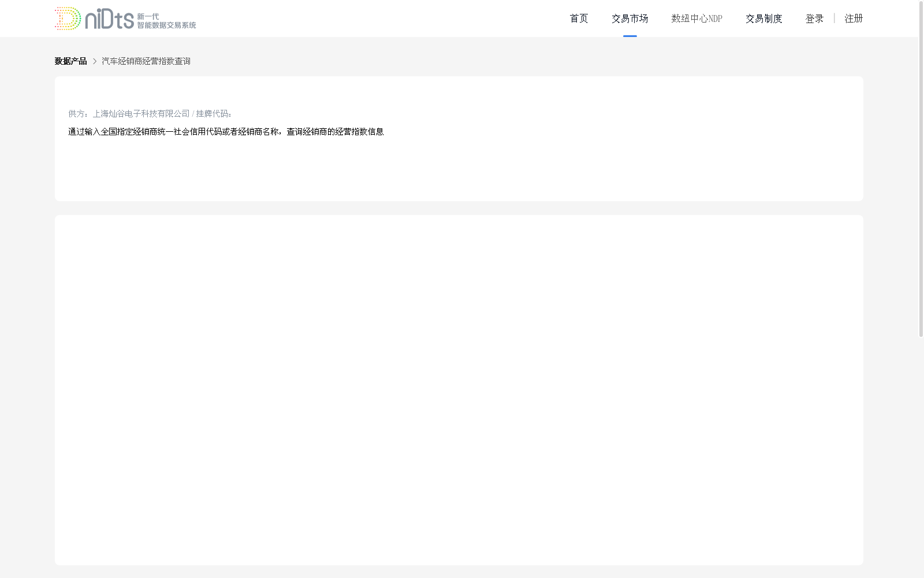Click description text 通过输入全国指定经销商
The height and width of the screenshot is (578, 924).
(226, 132)
